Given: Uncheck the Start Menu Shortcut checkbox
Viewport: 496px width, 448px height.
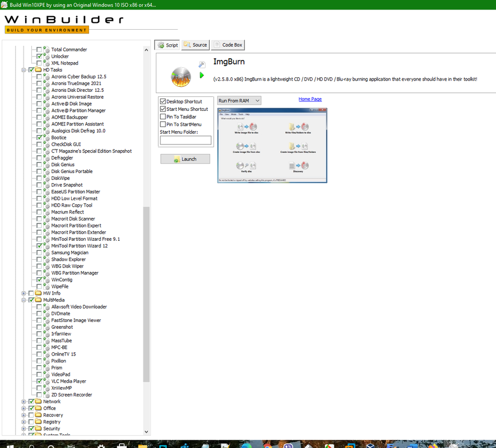Looking at the screenshot, I should click(x=163, y=109).
